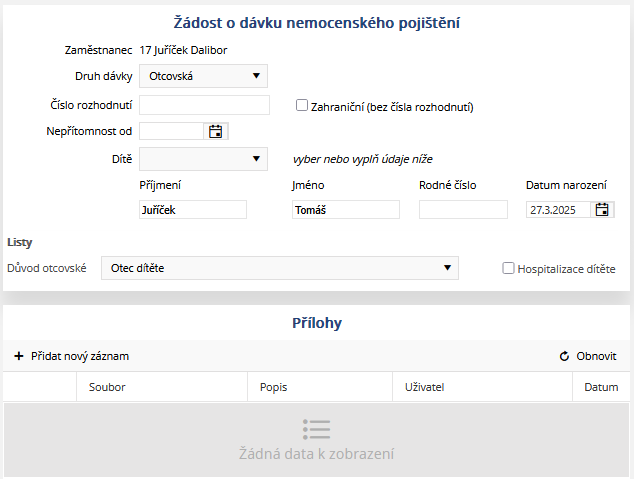Click the Listy section label
This screenshot has height=479, width=634.
pyautogui.click(x=19, y=242)
